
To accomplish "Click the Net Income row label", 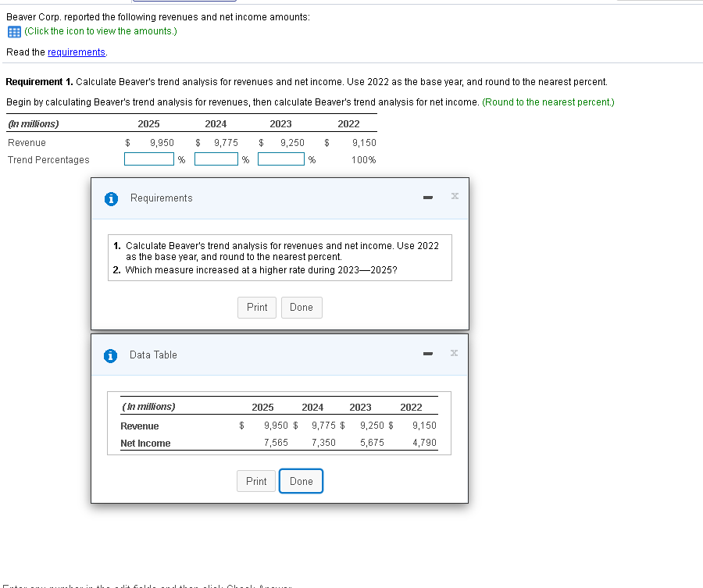I will [x=145, y=444].
